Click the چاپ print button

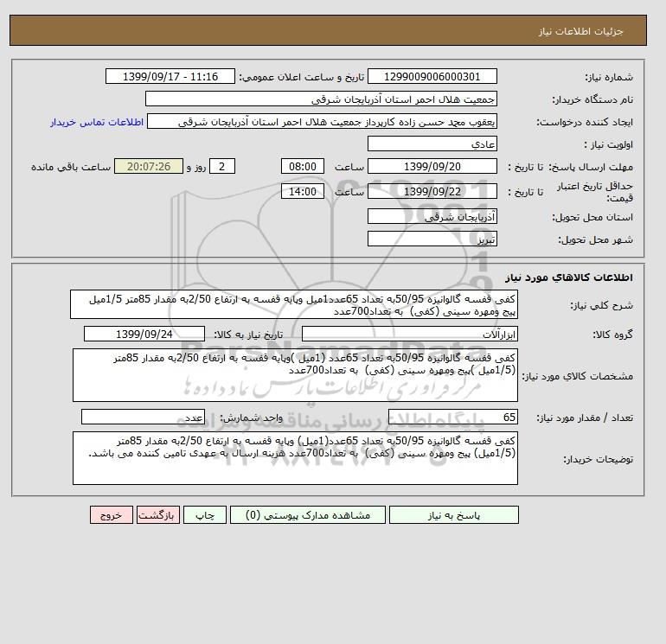(x=205, y=515)
